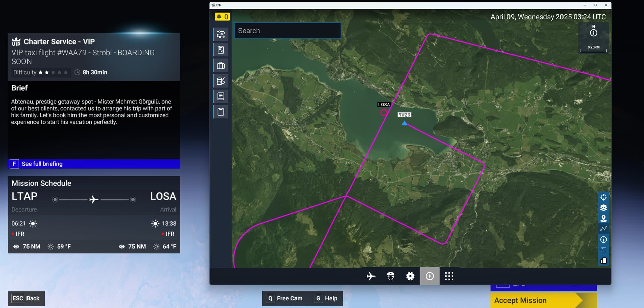Toggle fullscreen map view icon
The width and height of the screenshot is (644, 308).
(x=603, y=250)
